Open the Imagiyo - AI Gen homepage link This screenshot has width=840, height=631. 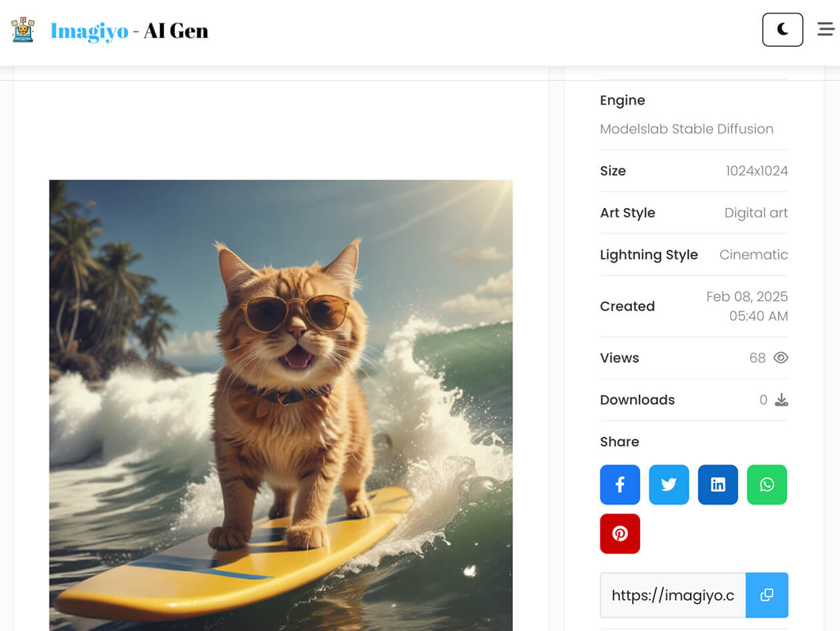[129, 31]
